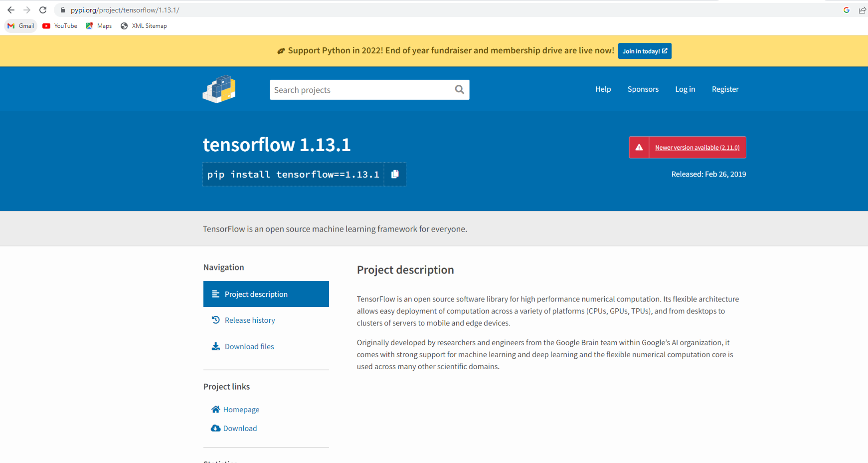Click the Project links heading
868x463 pixels.
(x=227, y=387)
